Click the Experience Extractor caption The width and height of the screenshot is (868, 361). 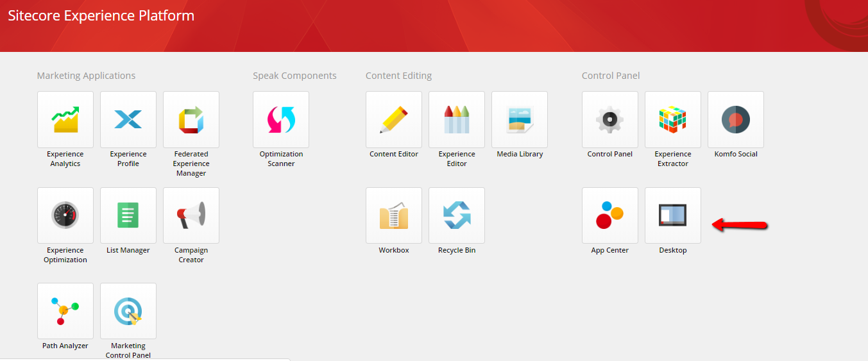[673, 158]
